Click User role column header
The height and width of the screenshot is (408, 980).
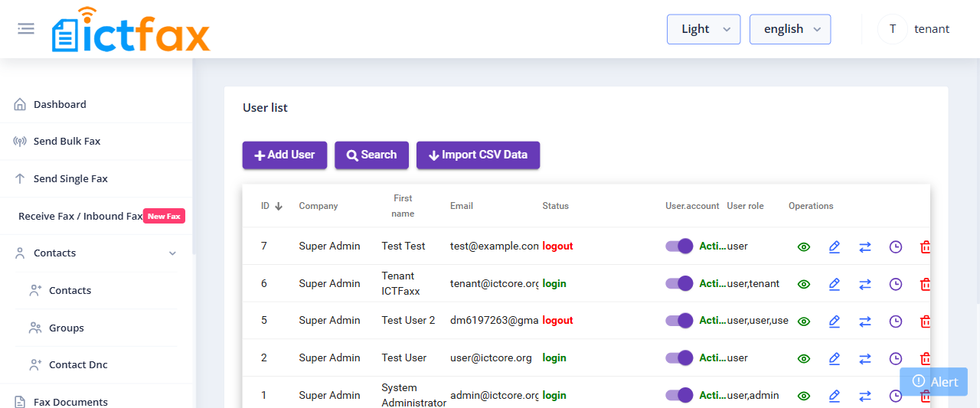(746, 206)
